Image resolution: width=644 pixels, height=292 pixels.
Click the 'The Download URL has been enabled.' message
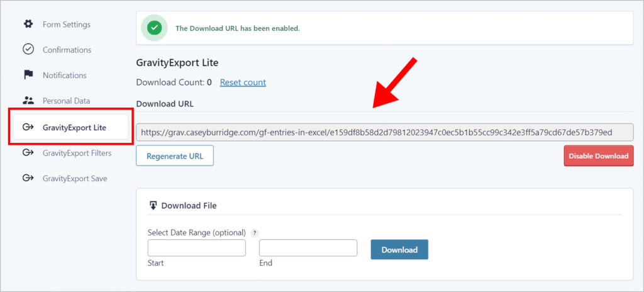[238, 29]
